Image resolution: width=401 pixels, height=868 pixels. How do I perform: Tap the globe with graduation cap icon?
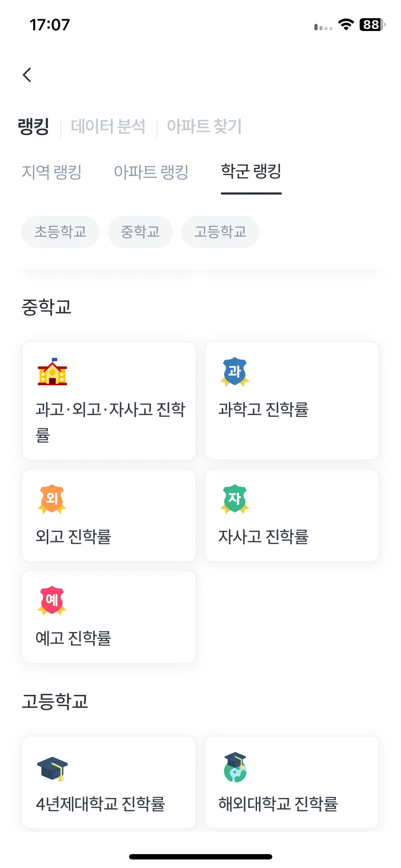tap(235, 767)
